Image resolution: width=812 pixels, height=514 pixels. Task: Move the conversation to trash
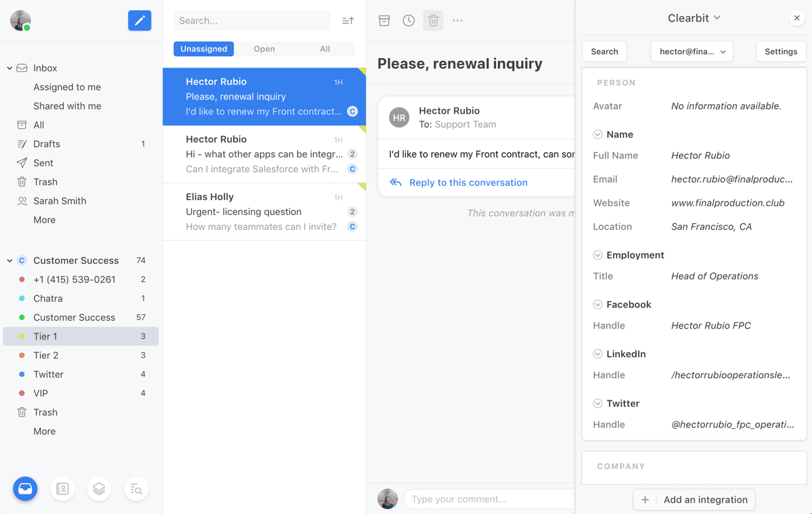[433, 20]
